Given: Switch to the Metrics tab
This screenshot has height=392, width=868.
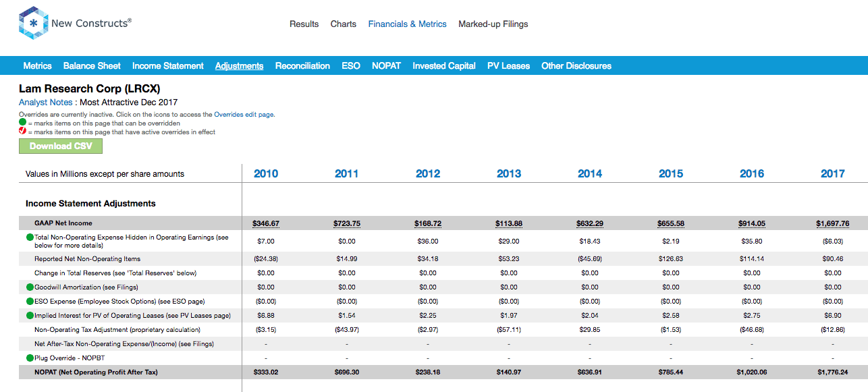Looking at the screenshot, I should [x=37, y=65].
